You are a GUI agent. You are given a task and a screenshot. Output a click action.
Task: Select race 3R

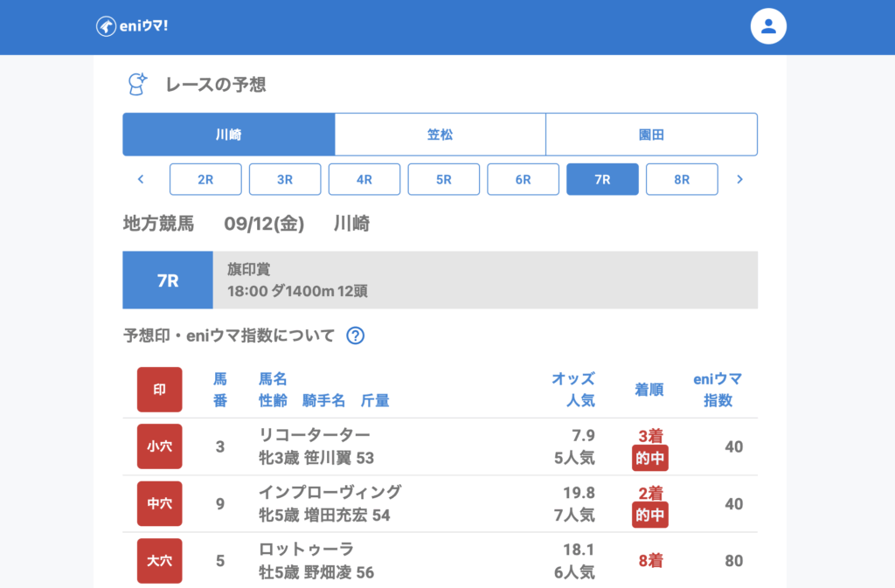(x=285, y=179)
